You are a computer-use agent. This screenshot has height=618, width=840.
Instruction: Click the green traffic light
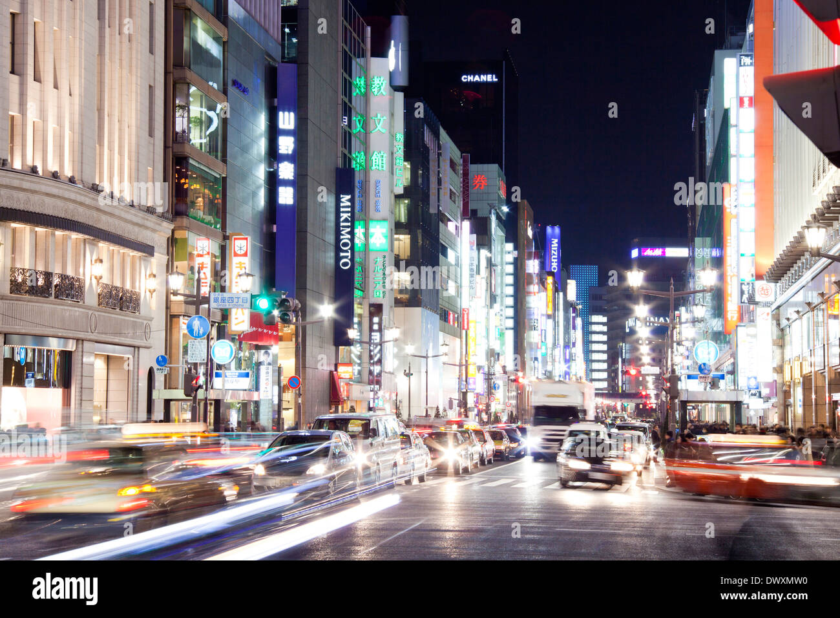pos(263,303)
